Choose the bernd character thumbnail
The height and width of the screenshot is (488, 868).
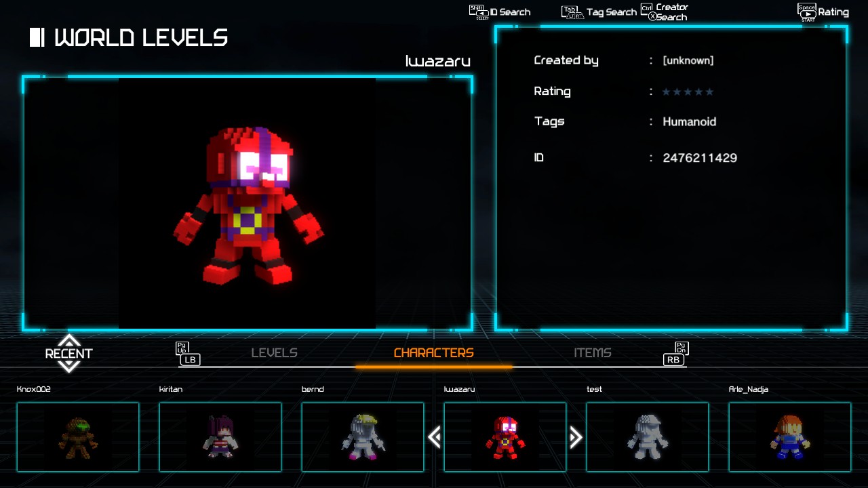[x=363, y=437]
